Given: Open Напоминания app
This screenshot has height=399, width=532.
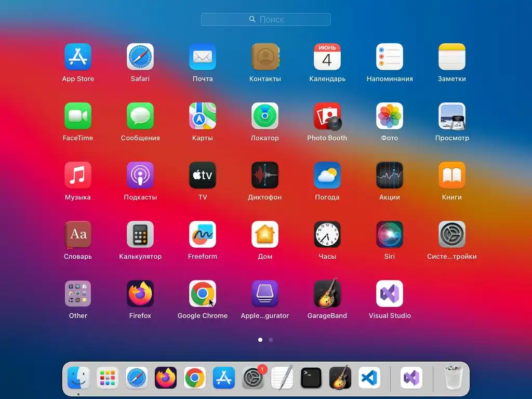Looking at the screenshot, I should tap(390, 57).
